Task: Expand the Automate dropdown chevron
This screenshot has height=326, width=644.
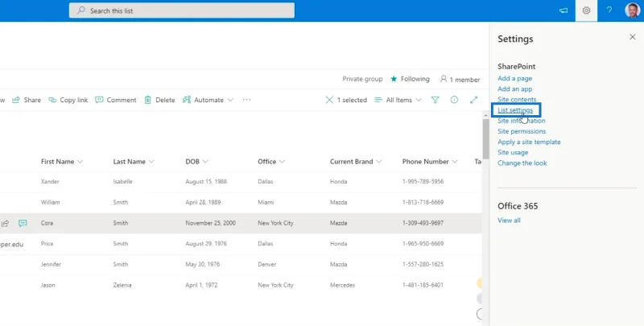Action: (230, 100)
